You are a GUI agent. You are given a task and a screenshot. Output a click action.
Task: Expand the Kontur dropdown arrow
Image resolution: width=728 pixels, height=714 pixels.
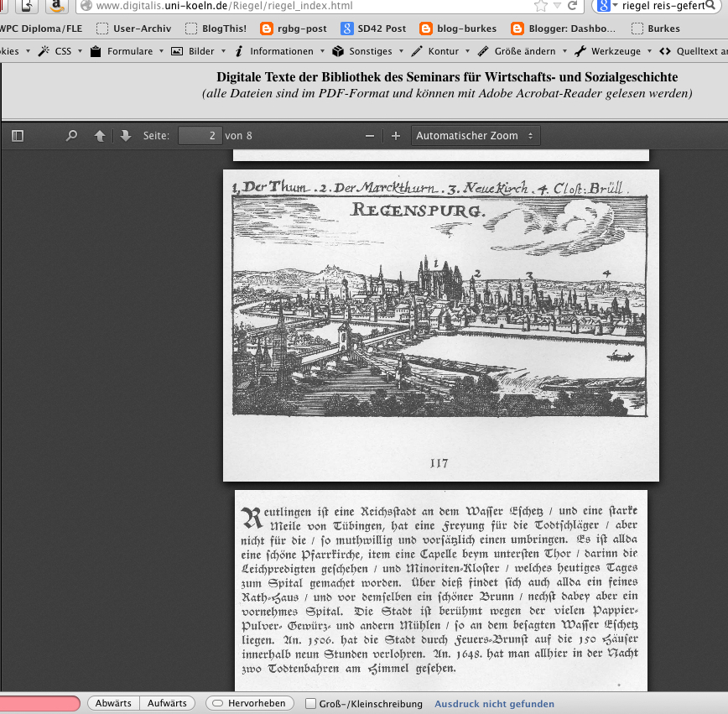467,51
